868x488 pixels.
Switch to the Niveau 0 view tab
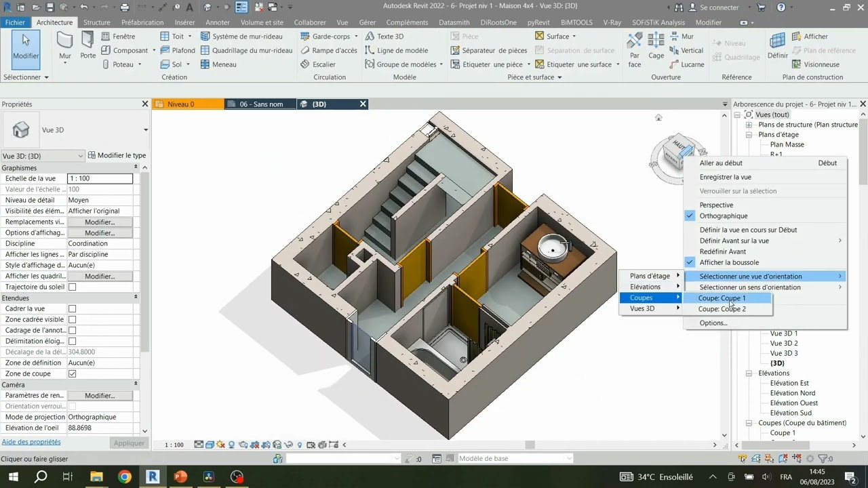tap(188, 104)
